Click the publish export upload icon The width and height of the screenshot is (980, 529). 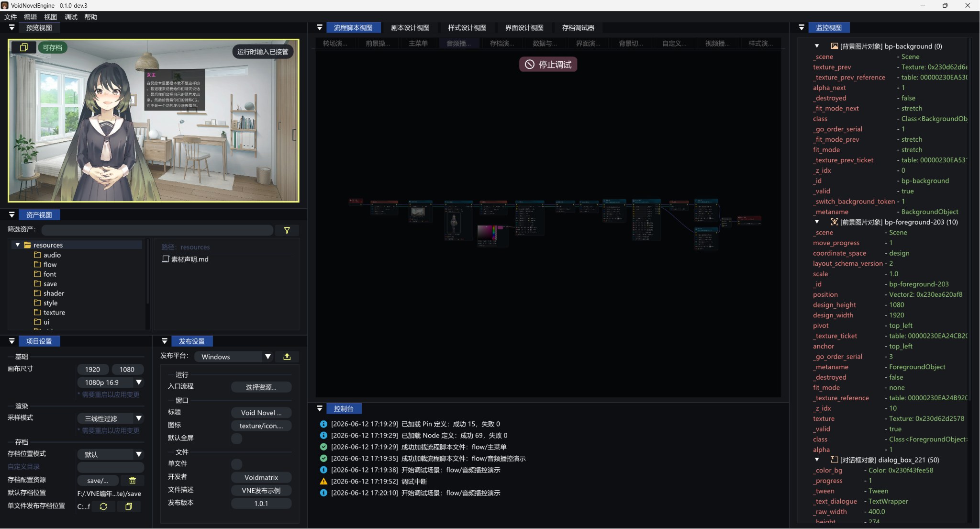(287, 357)
